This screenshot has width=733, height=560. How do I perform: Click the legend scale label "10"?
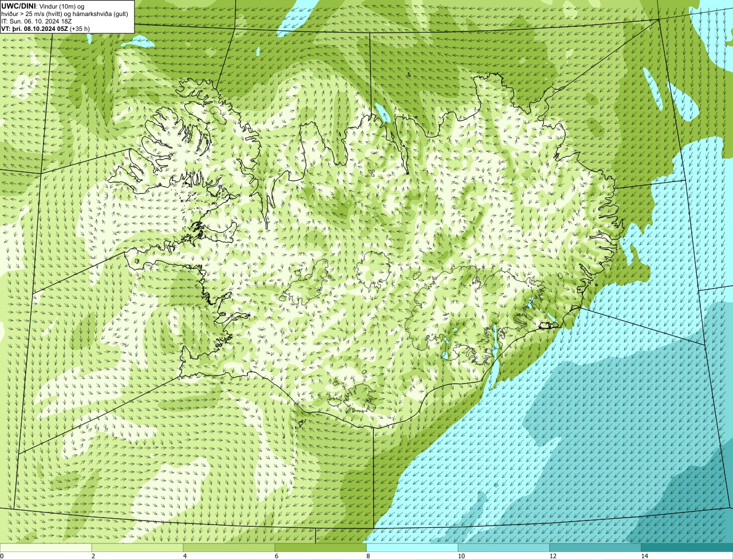(461, 556)
